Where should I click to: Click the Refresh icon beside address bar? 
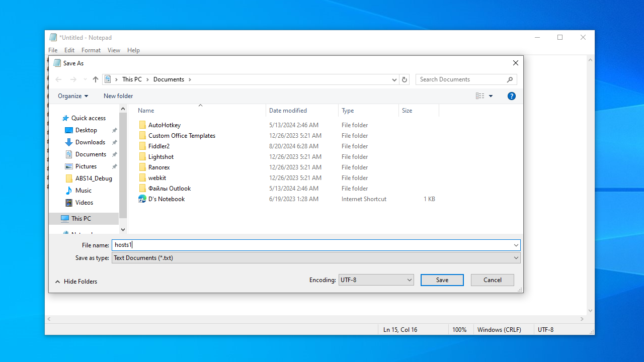[x=405, y=79]
